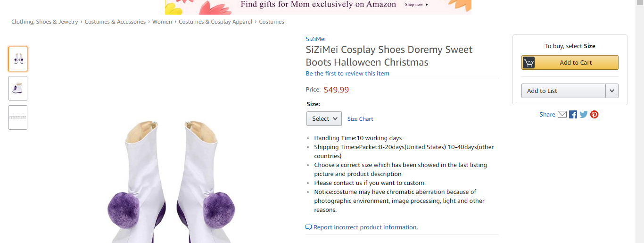Open Size Chart link
644x243 pixels.
click(x=360, y=119)
